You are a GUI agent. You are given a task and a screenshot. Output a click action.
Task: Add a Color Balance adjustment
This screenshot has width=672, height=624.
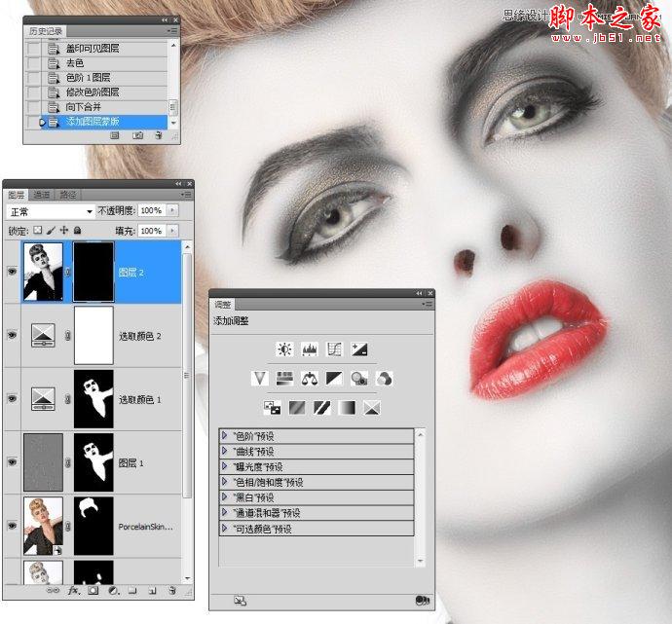point(310,378)
